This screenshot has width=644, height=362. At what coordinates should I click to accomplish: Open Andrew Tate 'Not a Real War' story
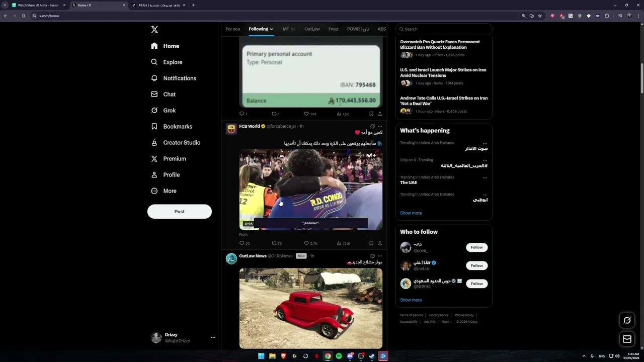[444, 101]
